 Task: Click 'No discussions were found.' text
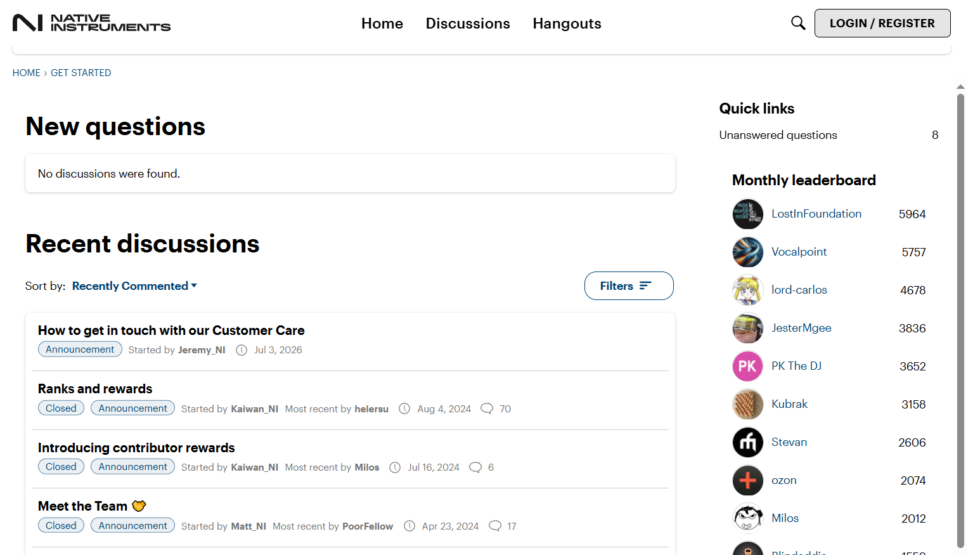pyautogui.click(x=109, y=174)
